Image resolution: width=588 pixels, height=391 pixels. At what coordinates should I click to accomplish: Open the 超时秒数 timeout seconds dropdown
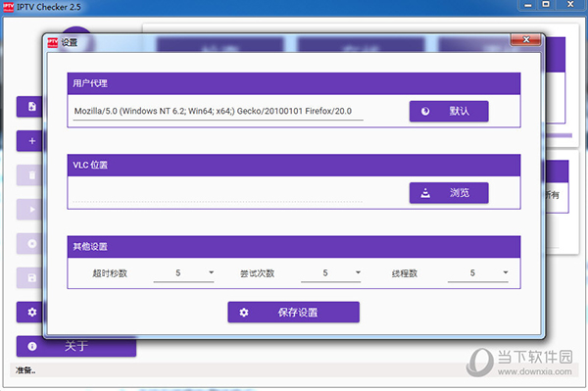pyautogui.click(x=184, y=273)
